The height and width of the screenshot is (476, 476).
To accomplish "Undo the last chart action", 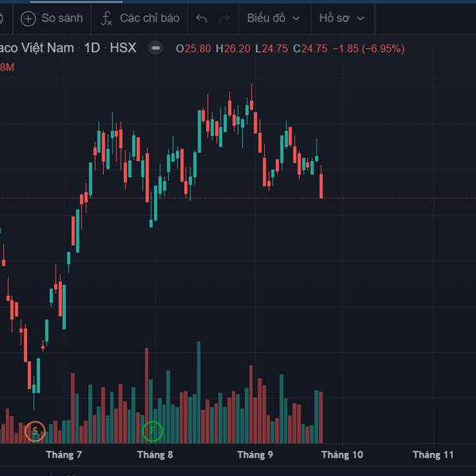I will (x=202, y=19).
